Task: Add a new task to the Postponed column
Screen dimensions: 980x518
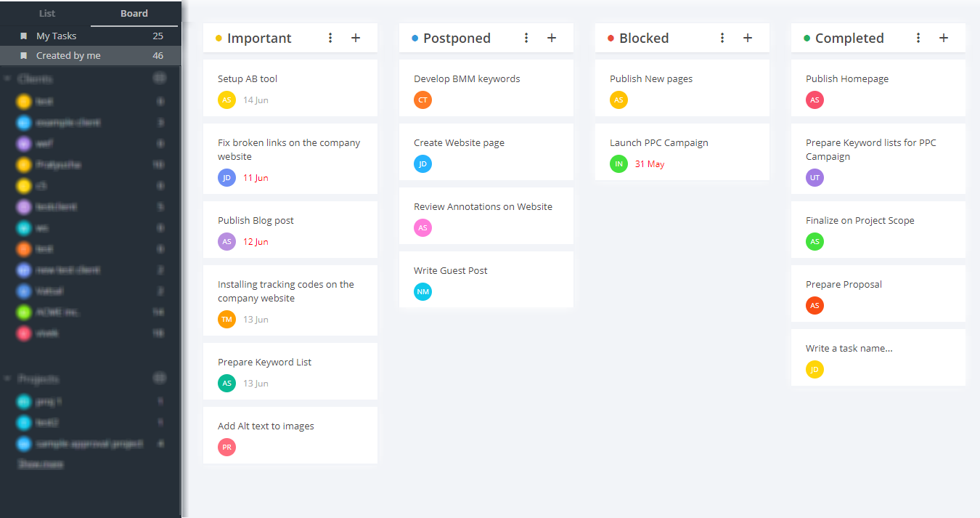Action: click(552, 37)
